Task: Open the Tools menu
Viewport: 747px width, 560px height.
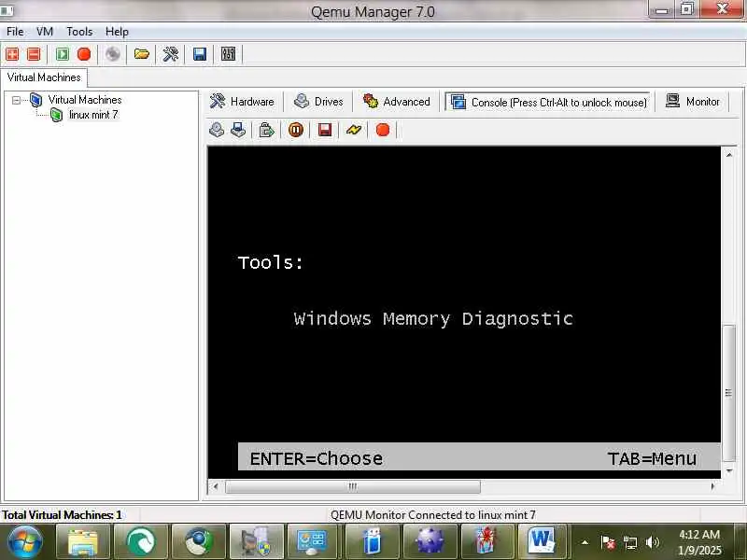Action: tap(79, 32)
